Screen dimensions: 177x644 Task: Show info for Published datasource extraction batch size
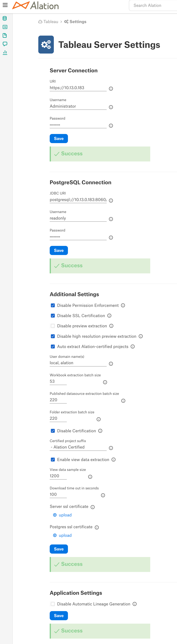tap(123, 401)
